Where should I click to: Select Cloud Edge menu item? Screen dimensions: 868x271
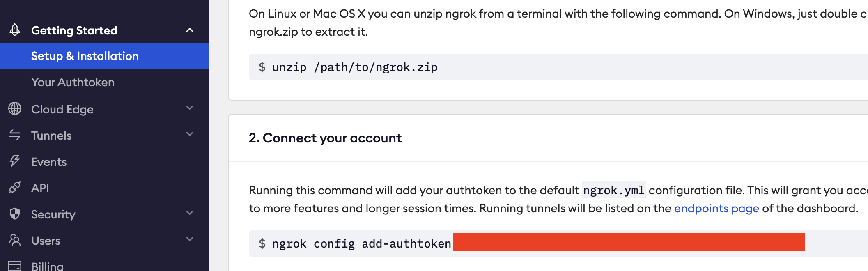[x=62, y=109]
